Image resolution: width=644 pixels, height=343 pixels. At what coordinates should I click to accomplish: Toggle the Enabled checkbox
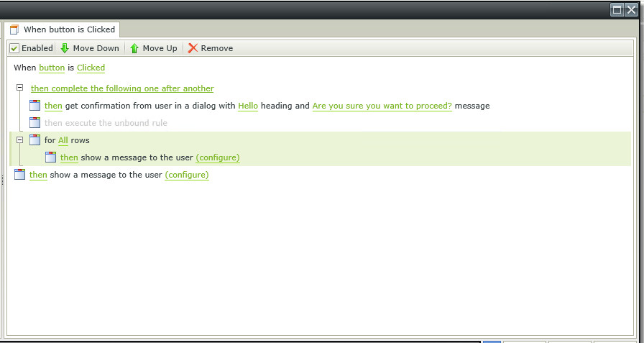pos(14,48)
